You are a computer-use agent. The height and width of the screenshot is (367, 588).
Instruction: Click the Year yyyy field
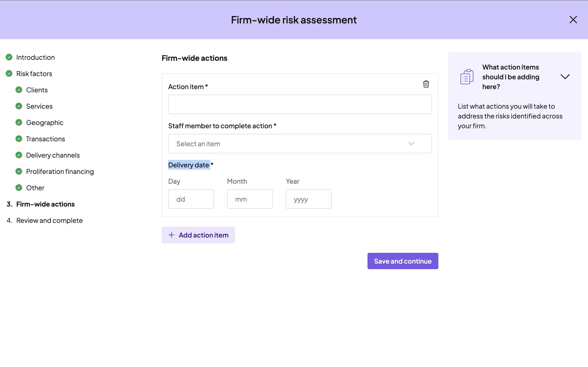point(308,199)
